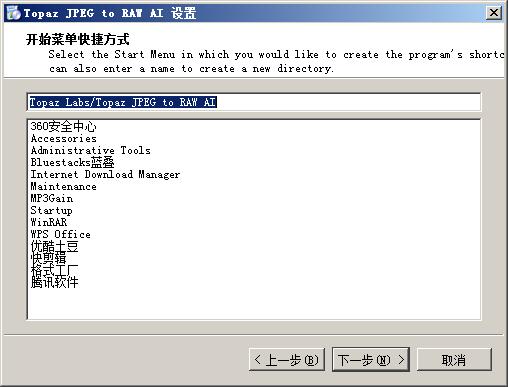Screen dimensions: 508x387
Task: Select the 360安全中心 folder
Action: click(63, 126)
